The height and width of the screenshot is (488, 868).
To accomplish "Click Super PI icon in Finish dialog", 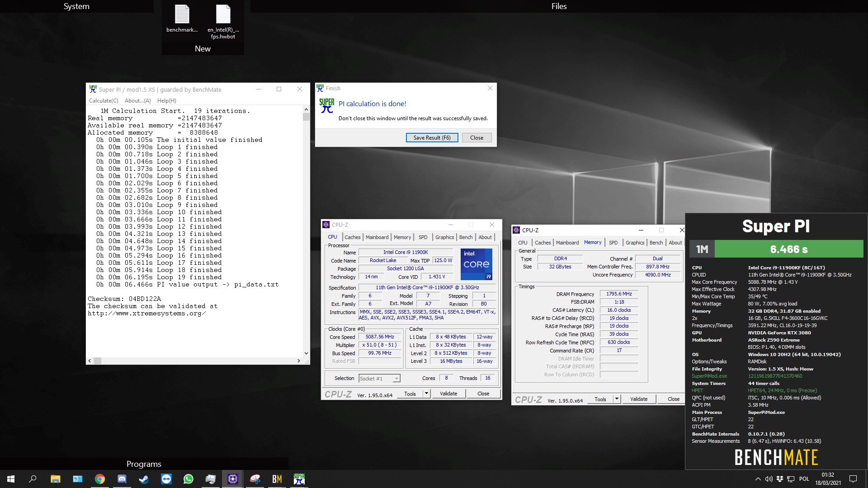I will pos(326,106).
